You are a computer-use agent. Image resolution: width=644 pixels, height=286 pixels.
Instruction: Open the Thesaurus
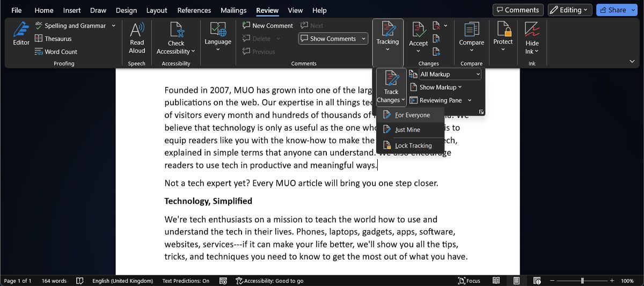[x=53, y=39]
